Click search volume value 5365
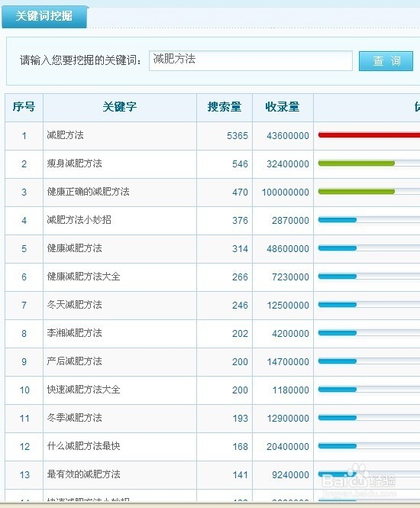Image resolution: width=420 pixels, height=508 pixels. 237,136
